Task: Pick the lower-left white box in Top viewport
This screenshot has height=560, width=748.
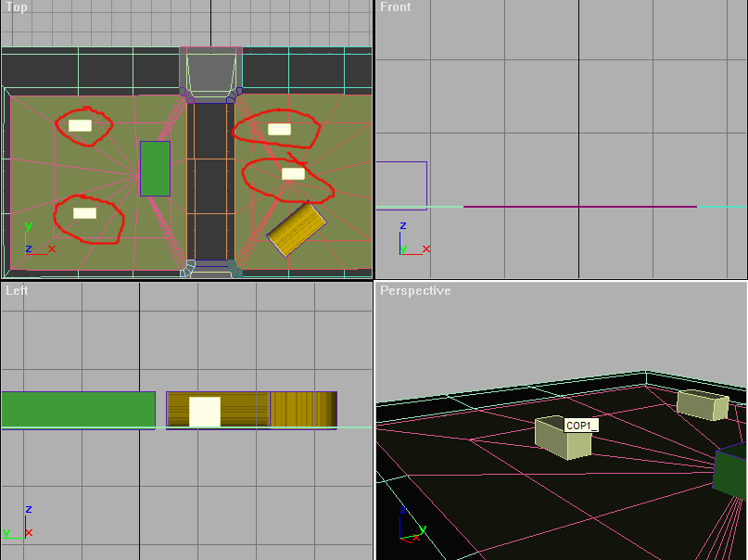Action: 84,213
